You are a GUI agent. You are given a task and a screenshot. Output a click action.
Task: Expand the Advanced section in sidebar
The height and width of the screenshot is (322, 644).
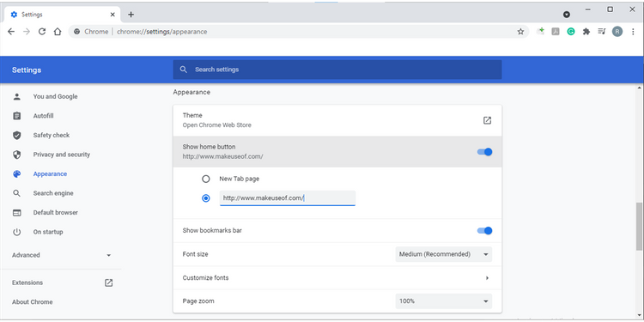(62, 255)
